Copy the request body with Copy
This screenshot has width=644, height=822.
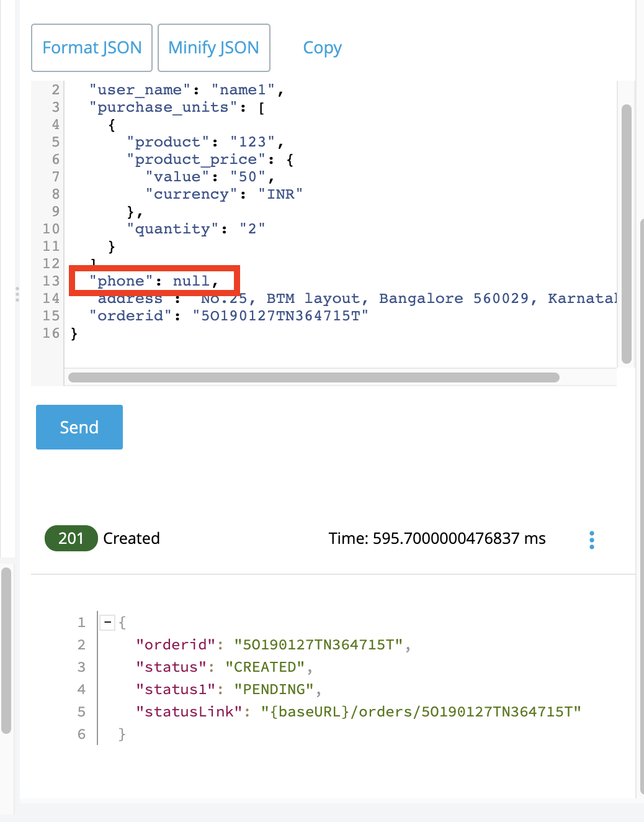pyautogui.click(x=322, y=48)
